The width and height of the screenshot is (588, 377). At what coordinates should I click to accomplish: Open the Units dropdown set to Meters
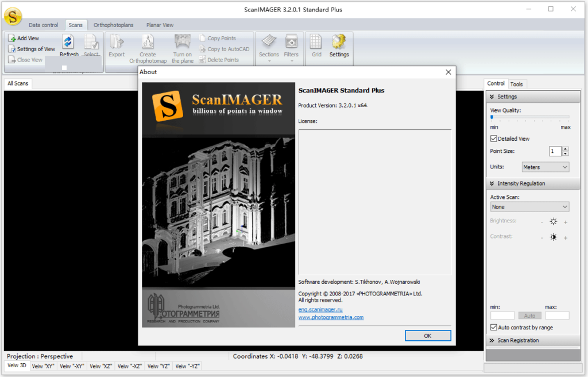pos(545,167)
